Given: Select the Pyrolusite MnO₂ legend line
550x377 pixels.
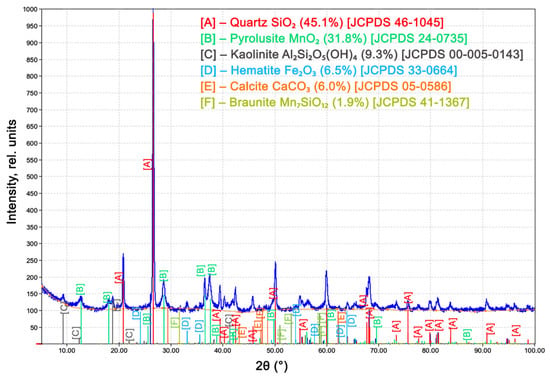Looking at the screenshot, I should [334, 39].
